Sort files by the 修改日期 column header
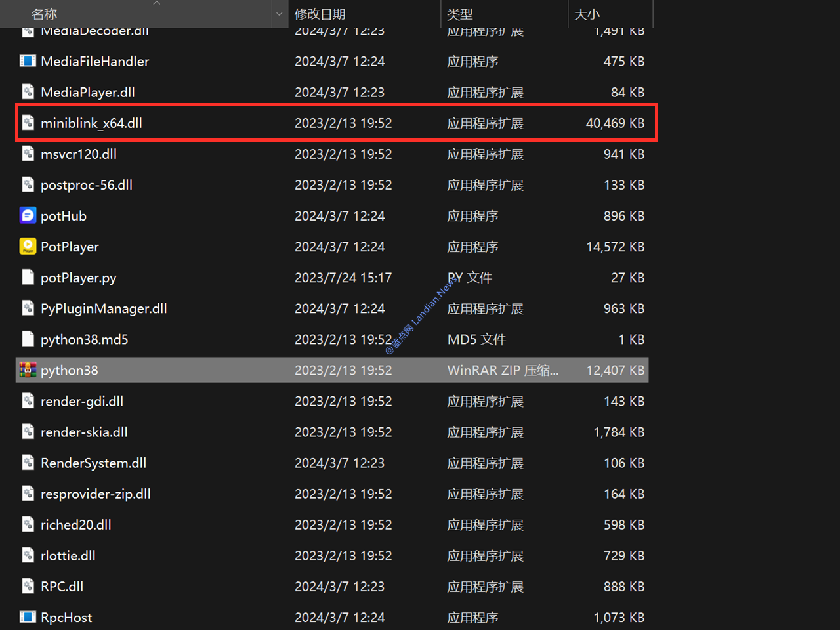Screen dimensions: 840x630 tap(320, 14)
